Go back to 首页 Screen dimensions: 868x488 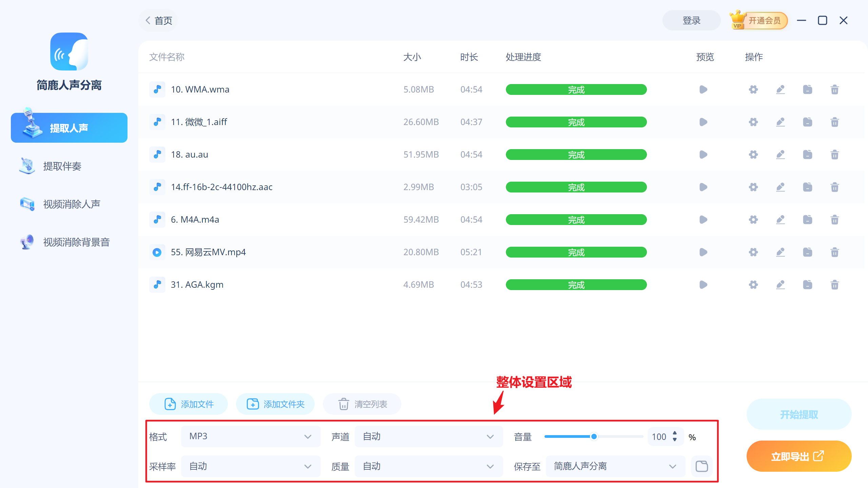[158, 20]
